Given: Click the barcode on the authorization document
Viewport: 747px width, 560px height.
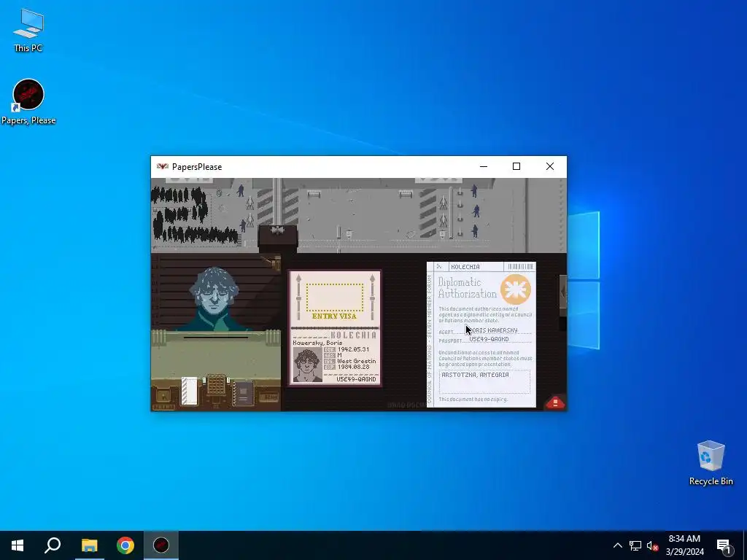Looking at the screenshot, I should 520,267.
